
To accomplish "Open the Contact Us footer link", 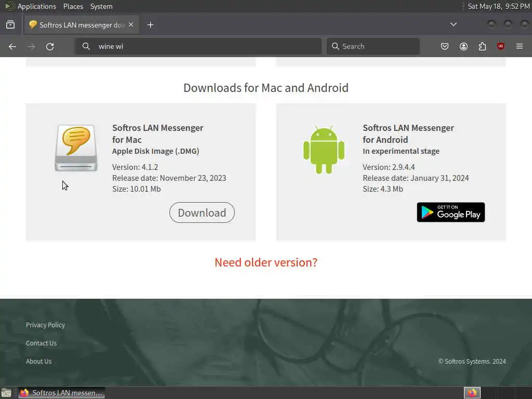I will [x=42, y=343].
